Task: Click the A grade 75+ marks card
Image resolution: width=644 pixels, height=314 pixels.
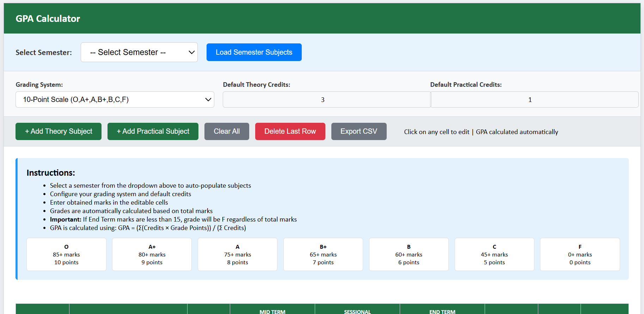Action: click(x=238, y=254)
